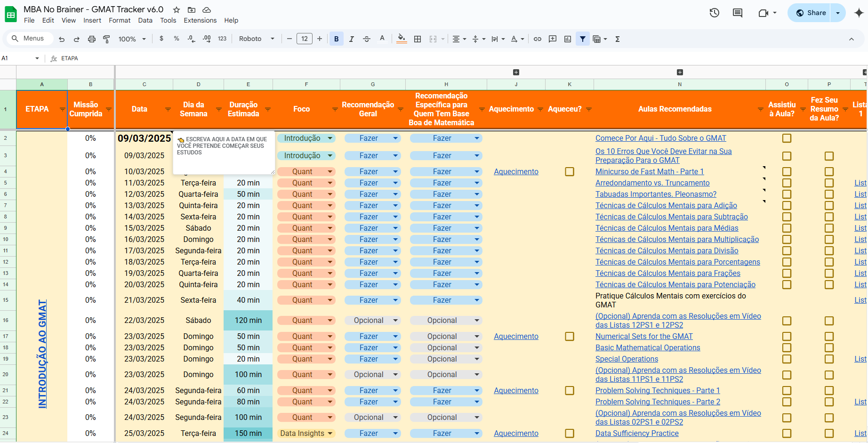868x443 pixels.
Task: Open Numerical Sets for the GMAT link
Action: 644,337
